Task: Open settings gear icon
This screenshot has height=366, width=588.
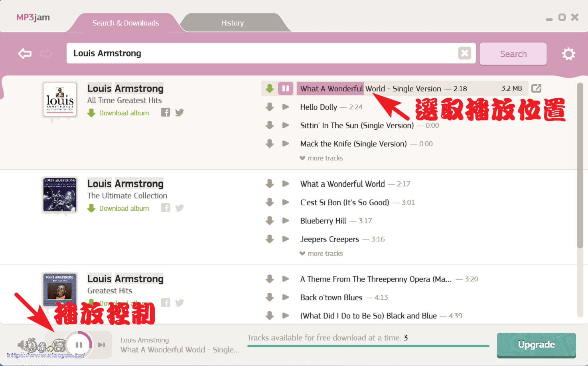Action: coord(568,54)
